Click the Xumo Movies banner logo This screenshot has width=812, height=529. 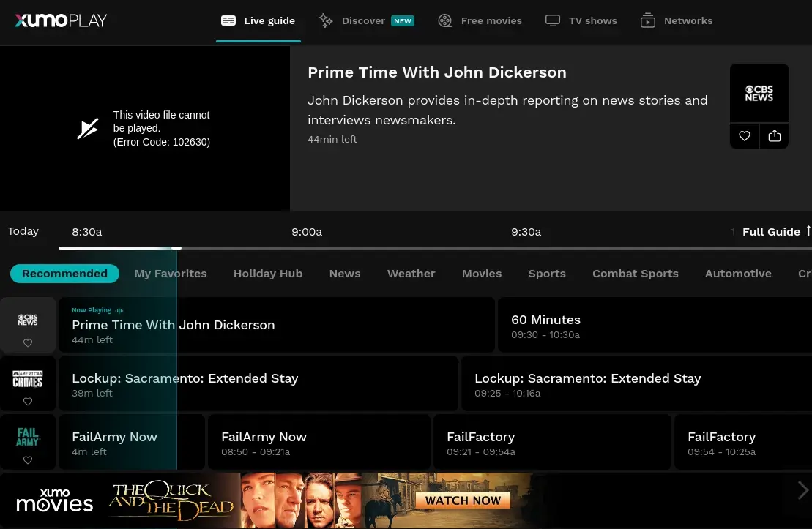(x=54, y=500)
